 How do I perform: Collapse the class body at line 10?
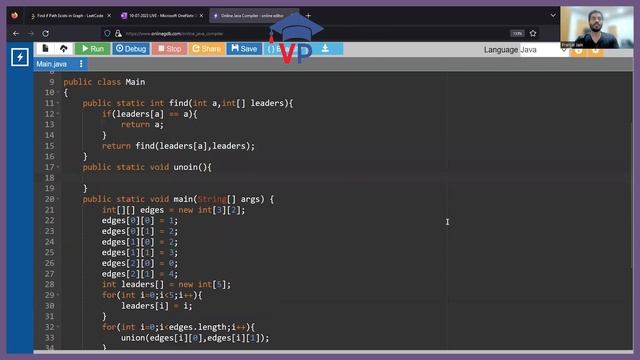click(x=58, y=93)
